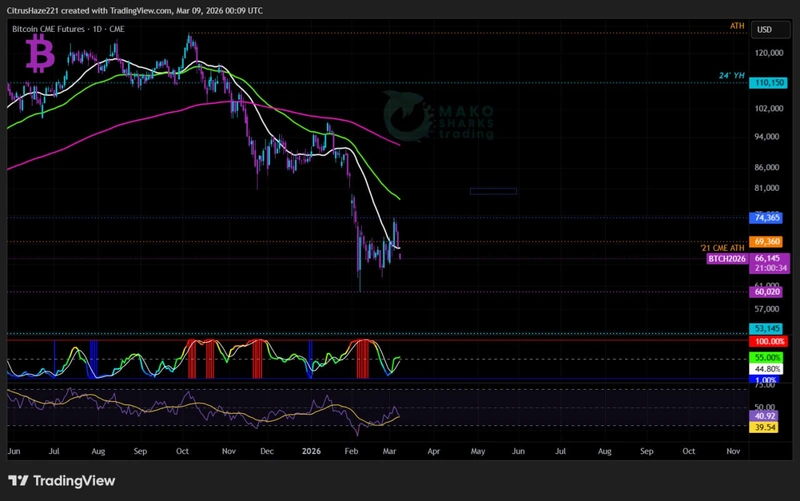This screenshot has height=501, width=800.
Task: Select the small blue rectangle drawing on chart
Action: pos(493,190)
